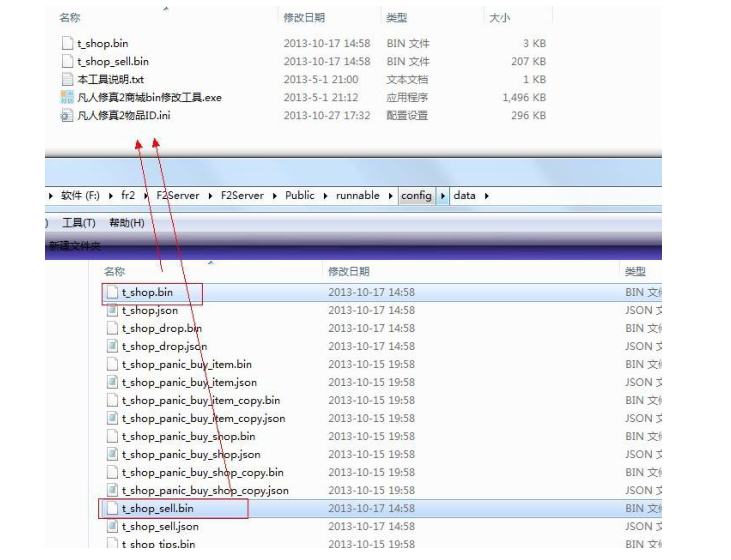Click the t_shop.json file icon in data folder
This screenshot has height=560, width=731.
pyautogui.click(x=112, y=310)
